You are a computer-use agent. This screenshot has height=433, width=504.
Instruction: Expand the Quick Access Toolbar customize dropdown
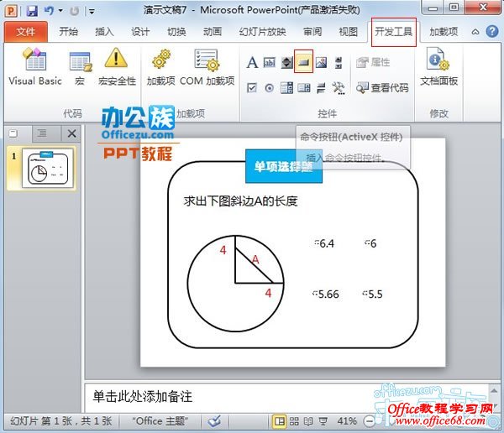(x=91, y=12)
